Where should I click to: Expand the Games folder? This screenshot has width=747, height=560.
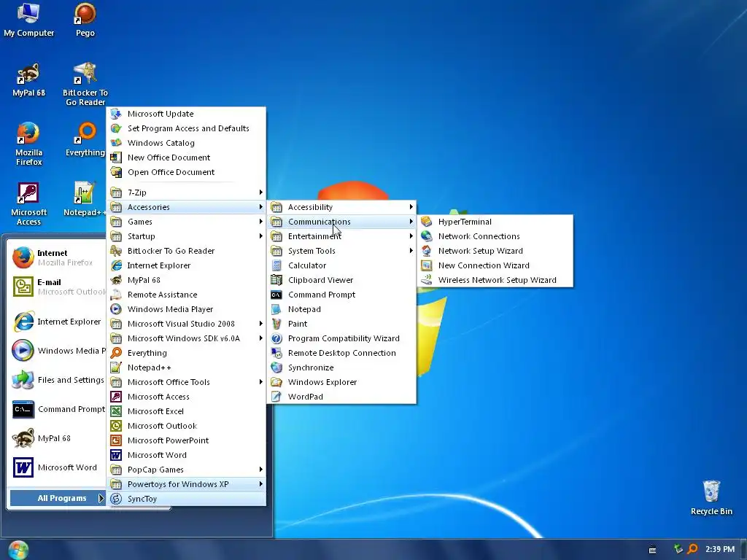(186, 222)
